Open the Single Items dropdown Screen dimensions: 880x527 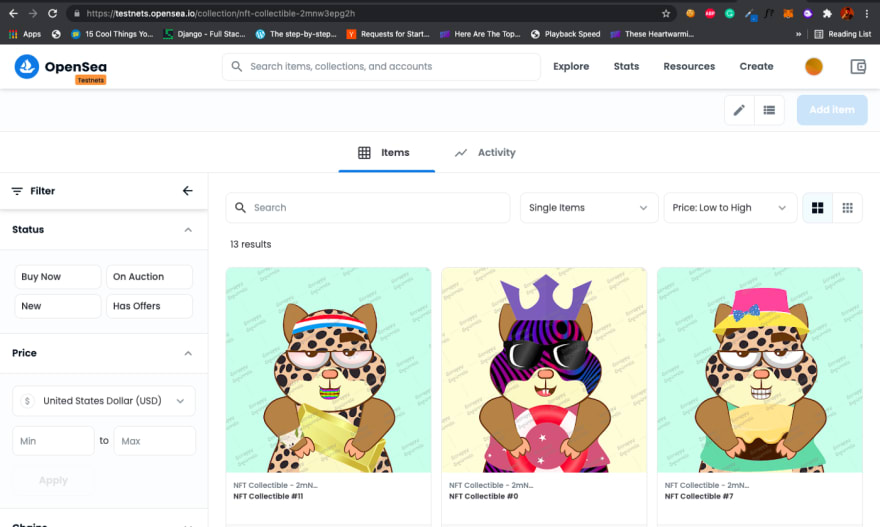(x=589, y=208)
